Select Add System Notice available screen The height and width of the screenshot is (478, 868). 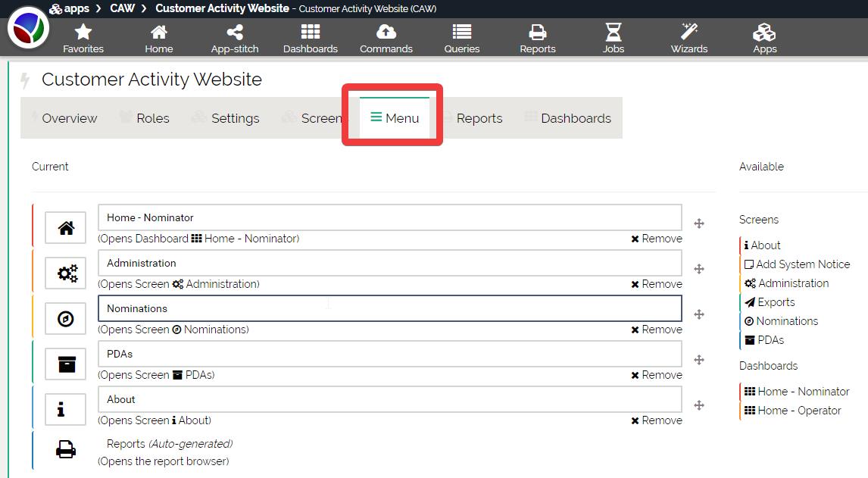[x=802, y=264]
